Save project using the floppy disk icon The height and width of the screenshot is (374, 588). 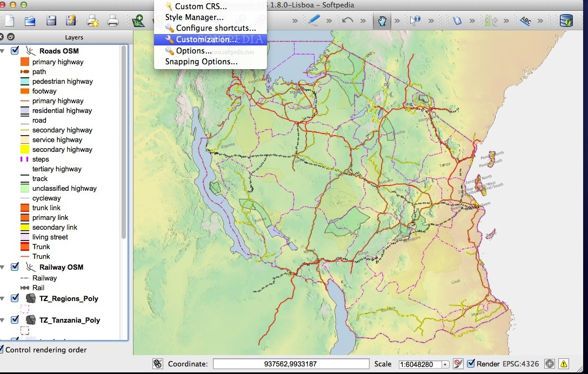click(51, 20)
